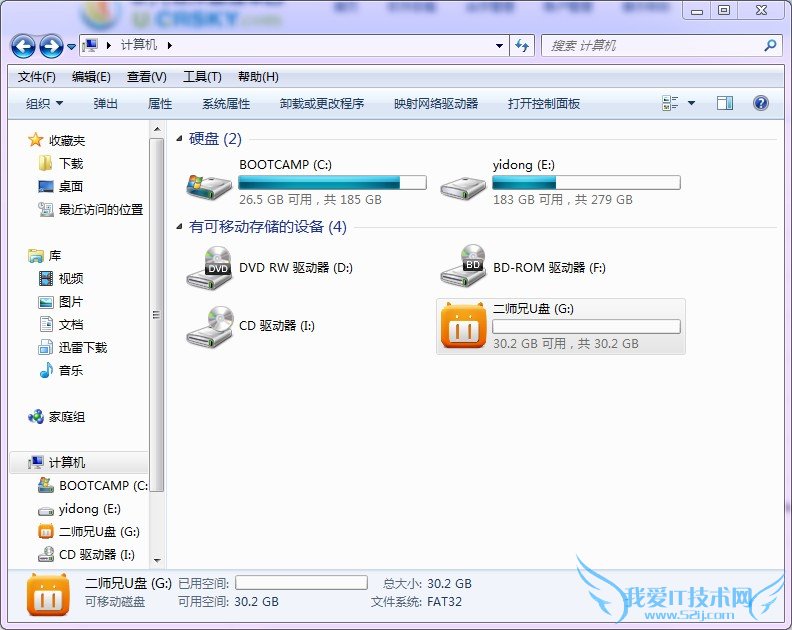Select 最近访问的位置 in sidebar
Viewport: 792px width, 630px height.
point(91,209)
